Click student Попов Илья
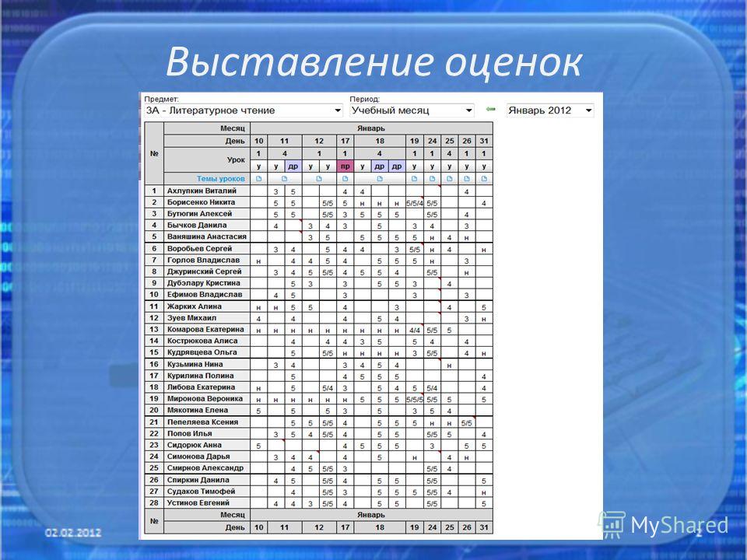Image resolution: width=747 pixels, height=560 pixels. tap(190, 433)
